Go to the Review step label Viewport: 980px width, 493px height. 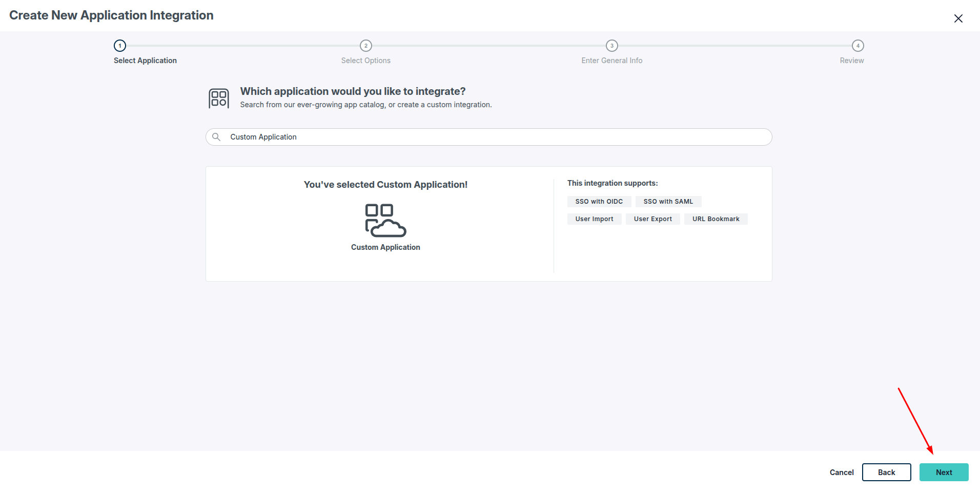[x=852, y=61]
